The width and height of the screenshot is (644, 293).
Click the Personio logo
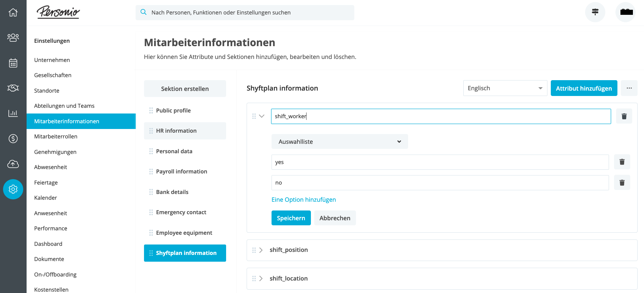click(58, 12)
